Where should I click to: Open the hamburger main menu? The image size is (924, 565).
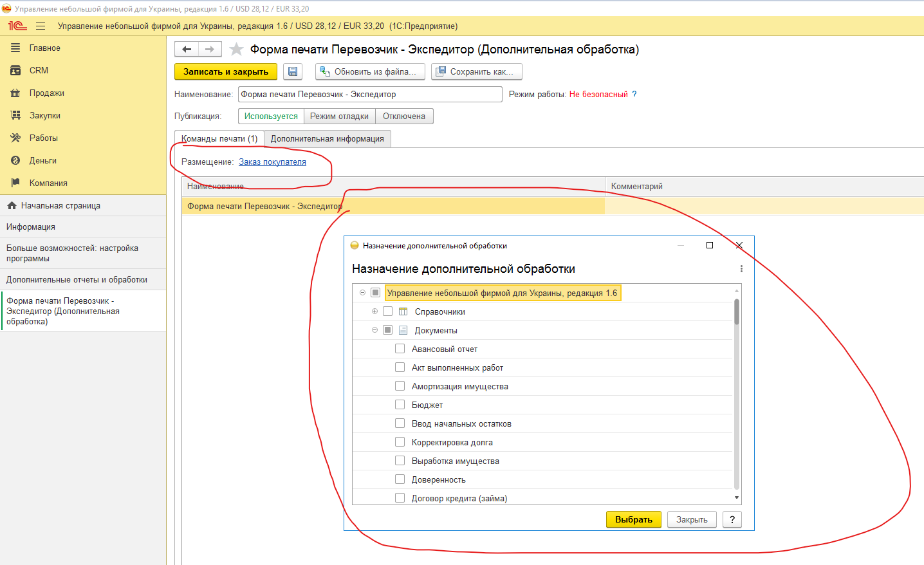coord(41,26)
